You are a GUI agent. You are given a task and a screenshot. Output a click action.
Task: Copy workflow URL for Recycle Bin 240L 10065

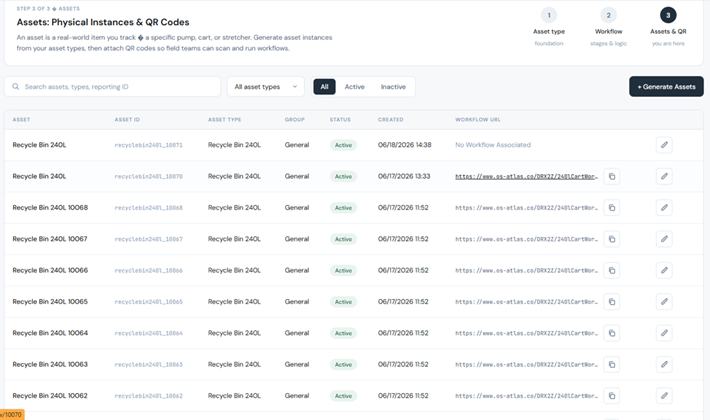(x=612, y=301)
